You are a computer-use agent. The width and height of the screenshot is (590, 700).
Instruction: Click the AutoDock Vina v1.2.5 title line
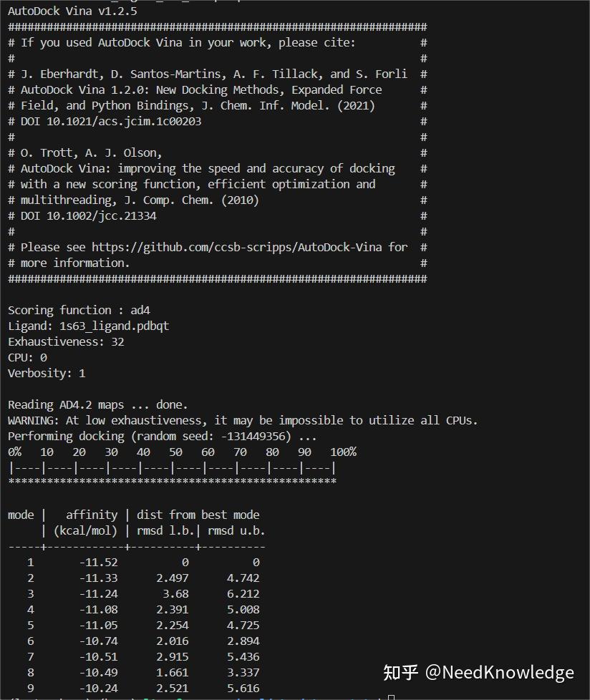tap(72, 11)
